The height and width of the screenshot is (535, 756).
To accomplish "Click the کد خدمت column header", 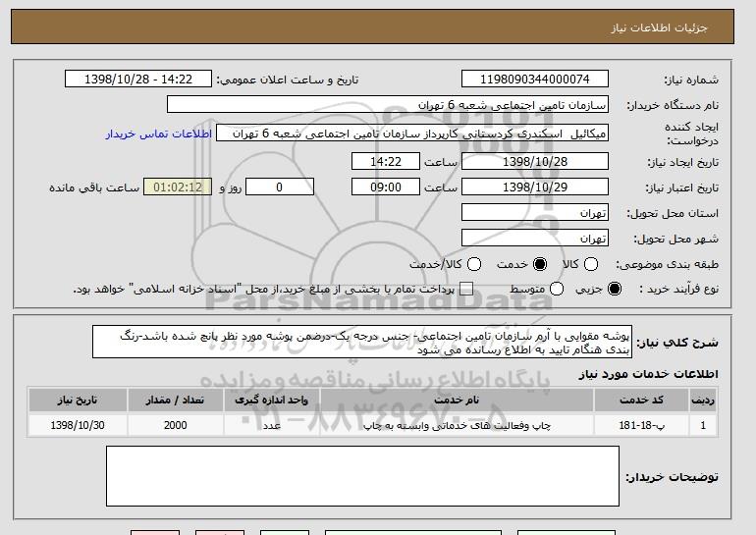I will coord(642,401).
